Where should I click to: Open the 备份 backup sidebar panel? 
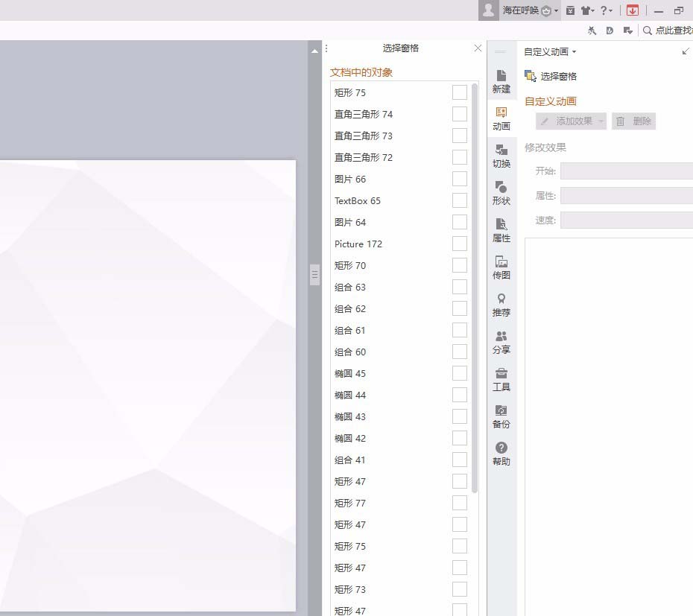click(x=501, y=416)
